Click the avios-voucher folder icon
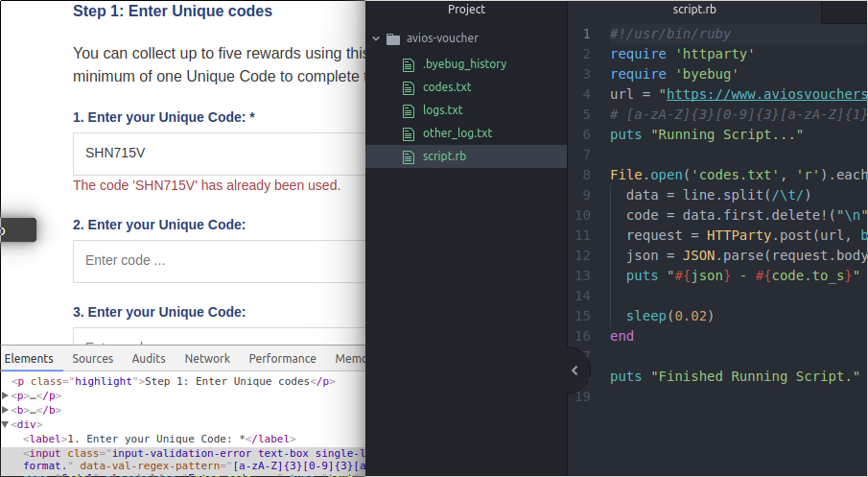The width and height of the screenshot is (868, 477). [x=392, y=39]
